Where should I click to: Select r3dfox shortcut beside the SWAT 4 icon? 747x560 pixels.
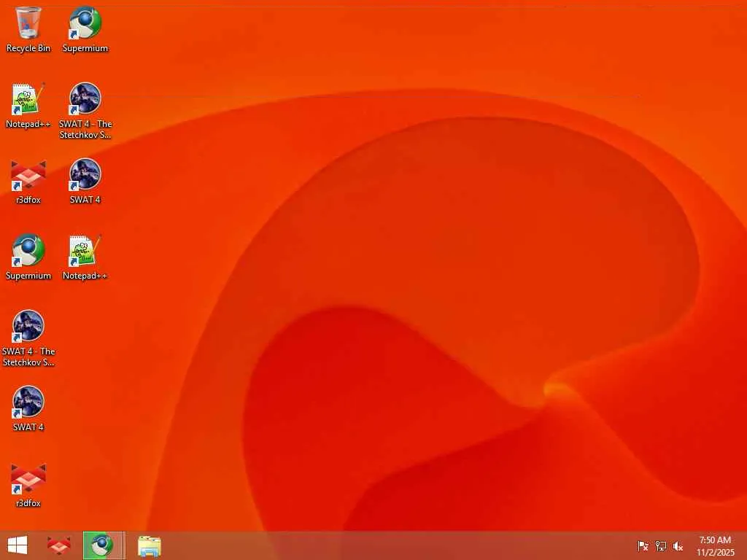28,182
